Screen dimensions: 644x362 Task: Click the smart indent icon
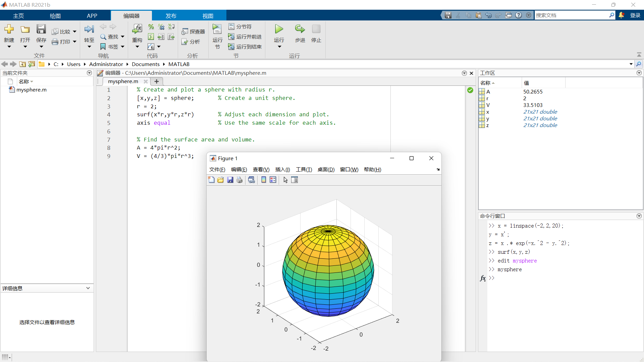tap(151, 37)
